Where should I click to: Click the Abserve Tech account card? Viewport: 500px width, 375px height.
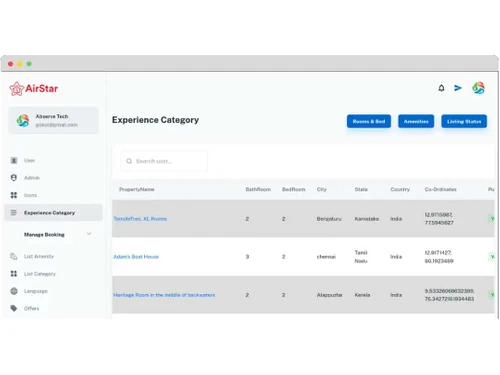pyautogui.click(x=53, y=120)
